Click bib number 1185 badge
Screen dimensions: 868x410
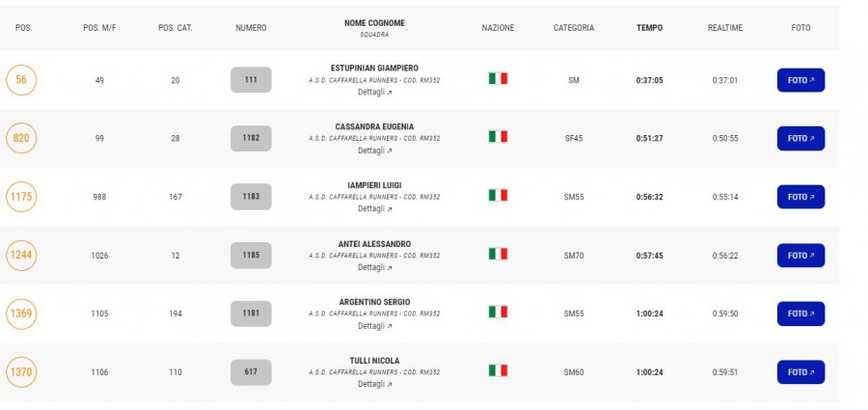pos(251,256)
